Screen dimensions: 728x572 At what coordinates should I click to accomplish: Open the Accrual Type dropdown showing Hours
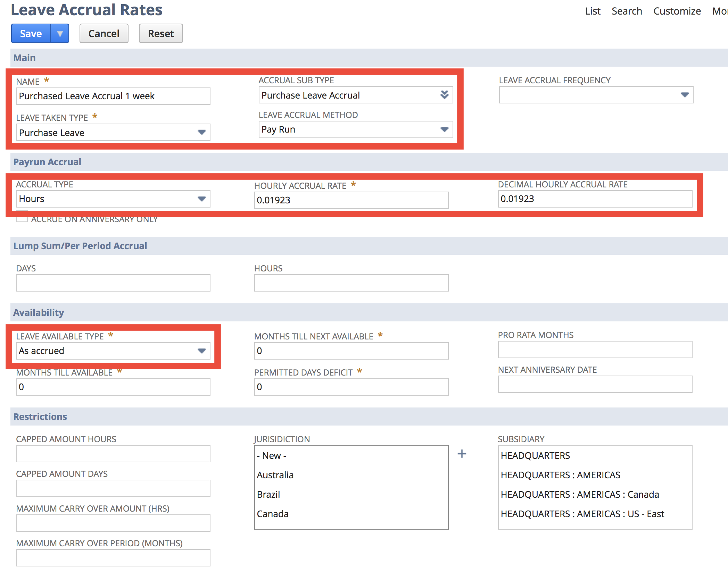pos(202,199)
